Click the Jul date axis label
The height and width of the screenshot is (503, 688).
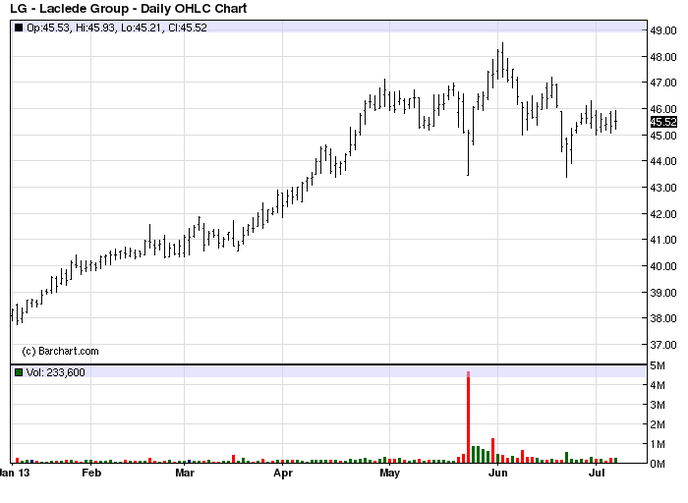pos(596,472)
